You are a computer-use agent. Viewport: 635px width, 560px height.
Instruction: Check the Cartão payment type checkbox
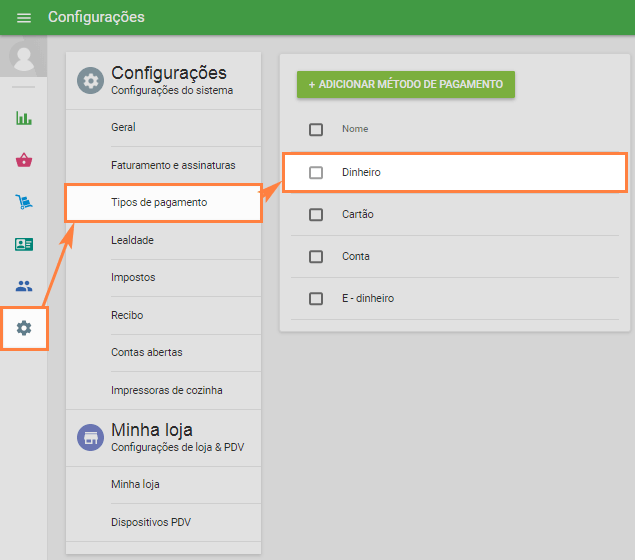pyautogui.click(x=316, y=215)
